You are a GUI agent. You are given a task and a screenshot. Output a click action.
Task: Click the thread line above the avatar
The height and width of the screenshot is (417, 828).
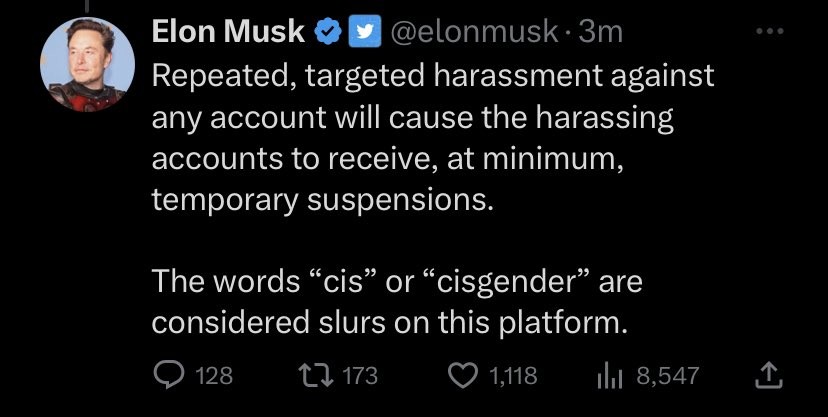pyautogui.click(x=86, y=8)
